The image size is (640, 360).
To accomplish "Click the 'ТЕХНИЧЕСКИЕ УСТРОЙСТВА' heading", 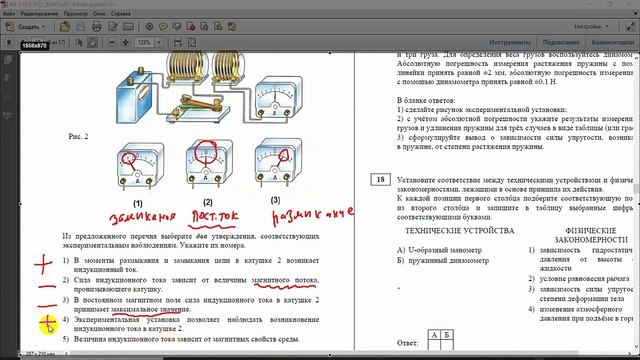I will (460, 231).
